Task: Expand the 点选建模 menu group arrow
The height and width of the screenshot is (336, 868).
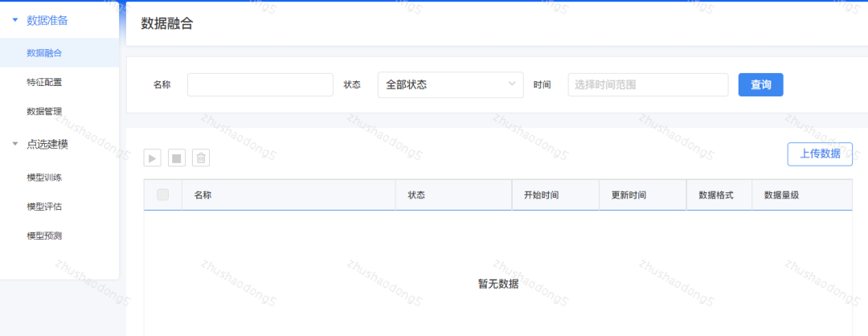Action: 15,145
